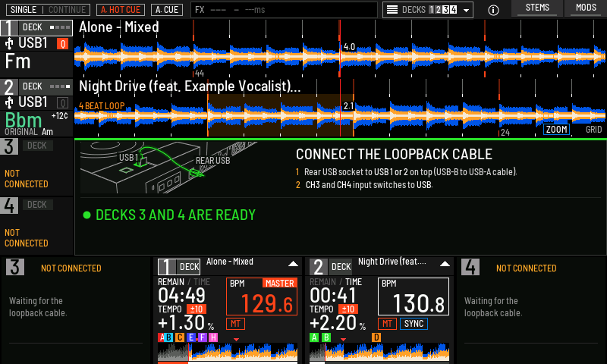The width and height of the screenshot is (607, 364).
Task: Click the red memory cue marker on deck 2 overview
Action: (x=343, y=340)
